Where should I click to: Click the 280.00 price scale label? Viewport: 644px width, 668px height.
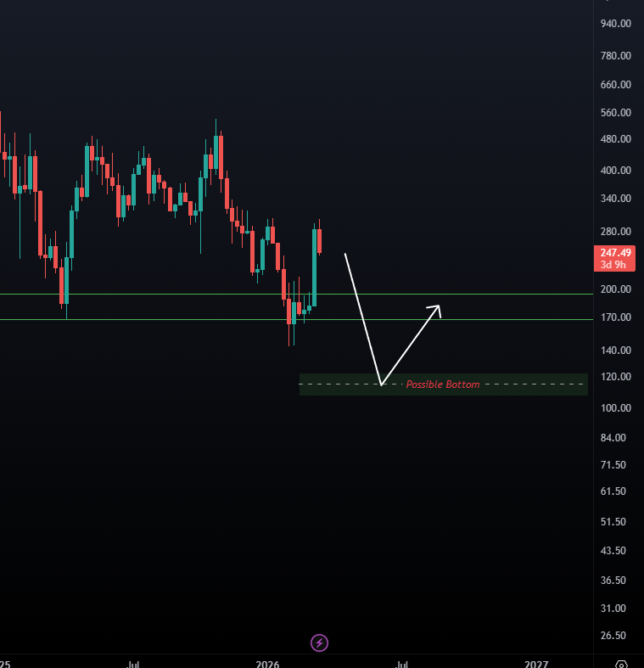(x=616, y=232)
